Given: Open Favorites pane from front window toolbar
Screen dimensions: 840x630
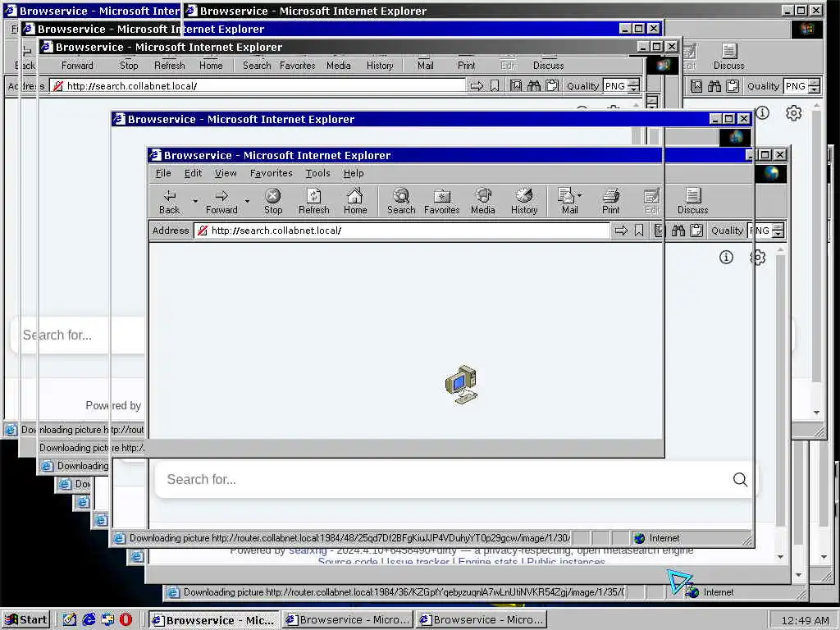Looking at the screenshot, I should point(442,202).
